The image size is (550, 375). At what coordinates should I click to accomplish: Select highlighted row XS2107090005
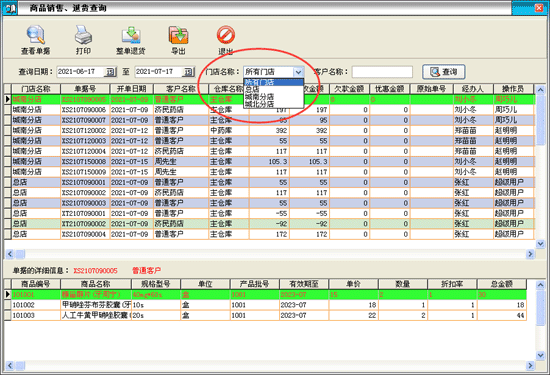click(270, 100)
